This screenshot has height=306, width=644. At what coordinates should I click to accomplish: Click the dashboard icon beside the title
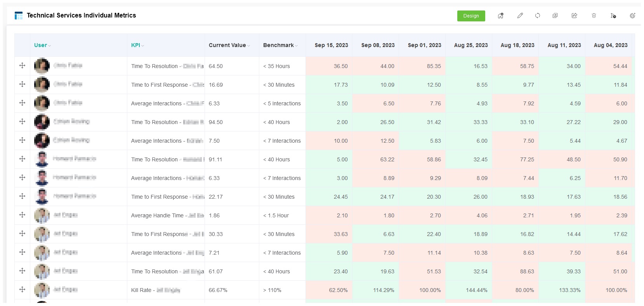18,16
